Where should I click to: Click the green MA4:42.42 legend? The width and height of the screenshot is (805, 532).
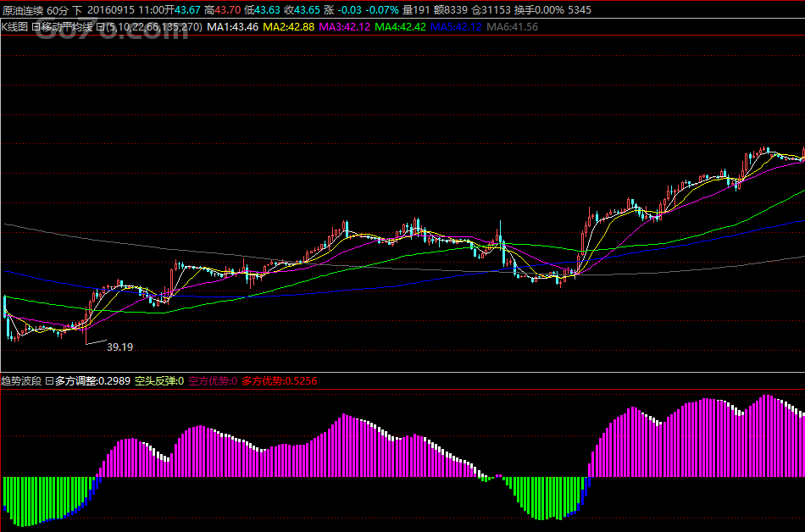click(400, 27)
